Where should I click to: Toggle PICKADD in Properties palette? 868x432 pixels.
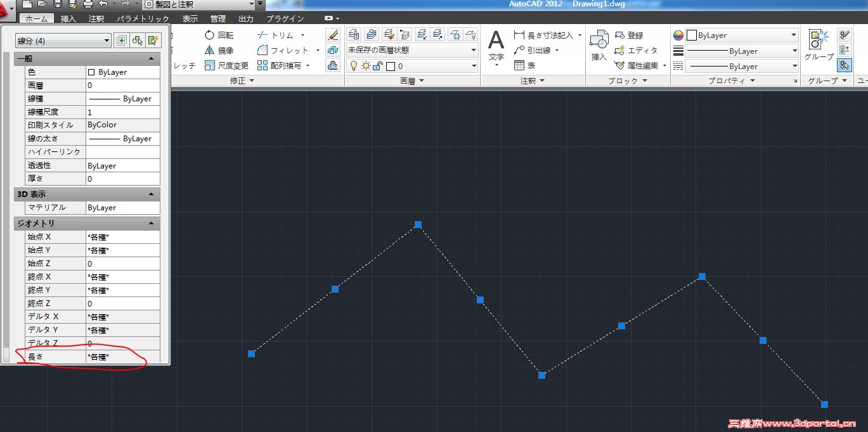click(x=122, y=41)
